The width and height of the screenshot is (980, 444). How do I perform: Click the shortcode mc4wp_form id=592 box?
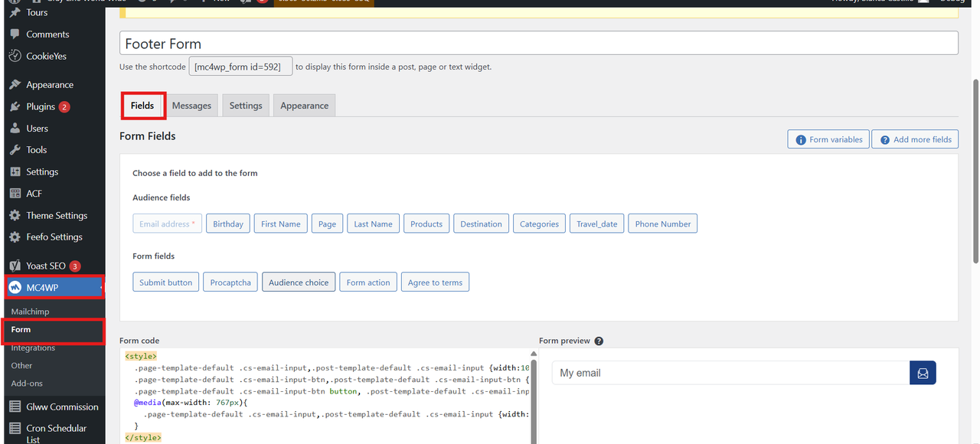[240, 67]
